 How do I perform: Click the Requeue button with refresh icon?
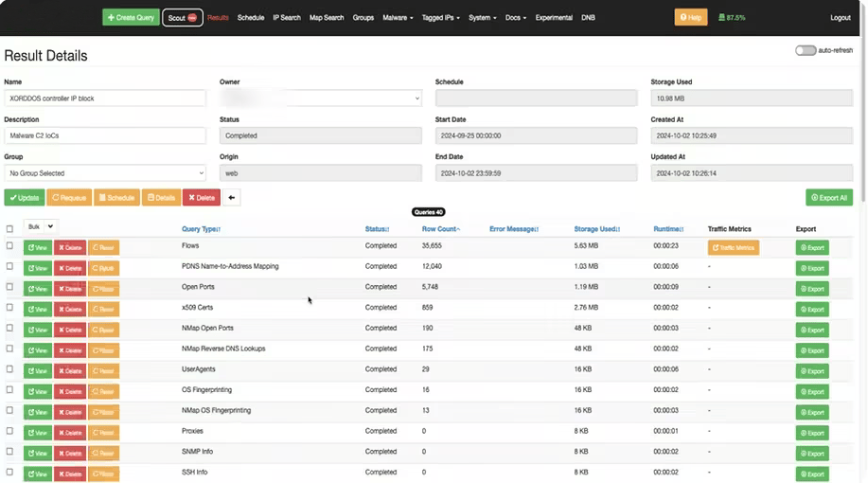coord(69,197)
